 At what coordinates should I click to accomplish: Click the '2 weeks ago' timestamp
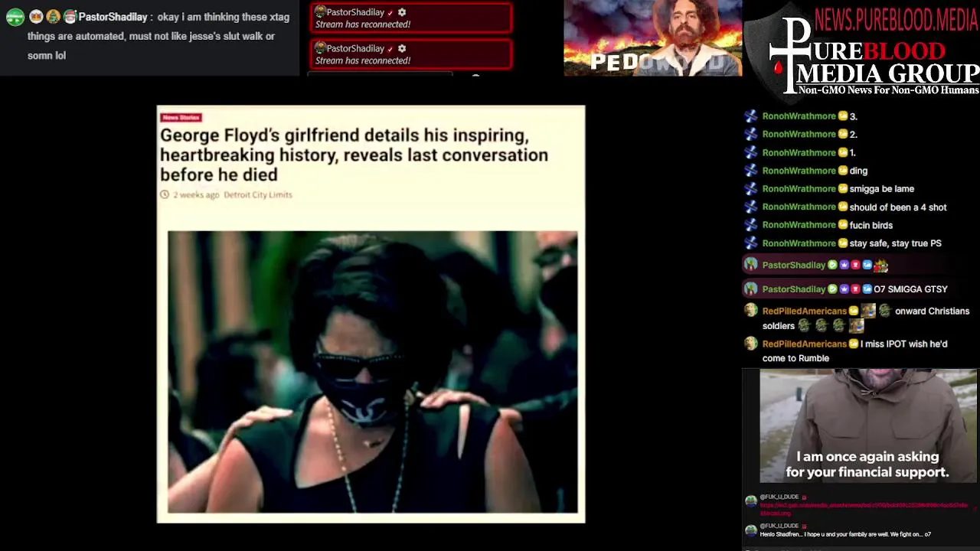[196, 194]
